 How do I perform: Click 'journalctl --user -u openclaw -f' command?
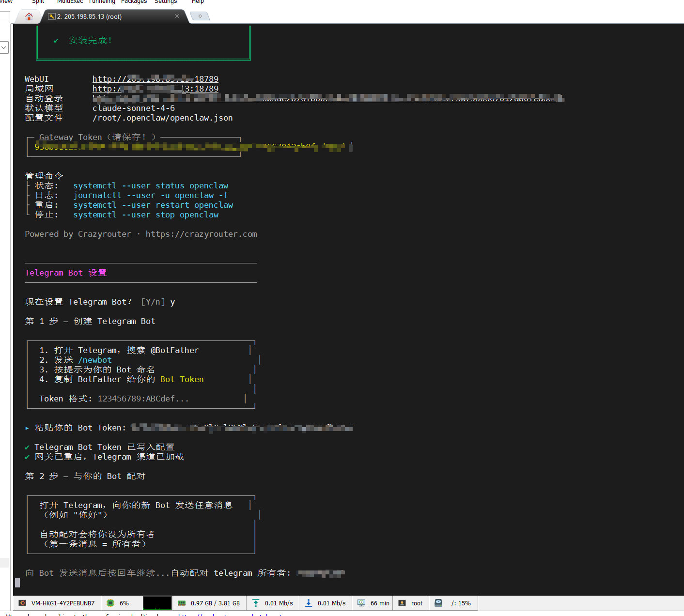pos(151,195)
